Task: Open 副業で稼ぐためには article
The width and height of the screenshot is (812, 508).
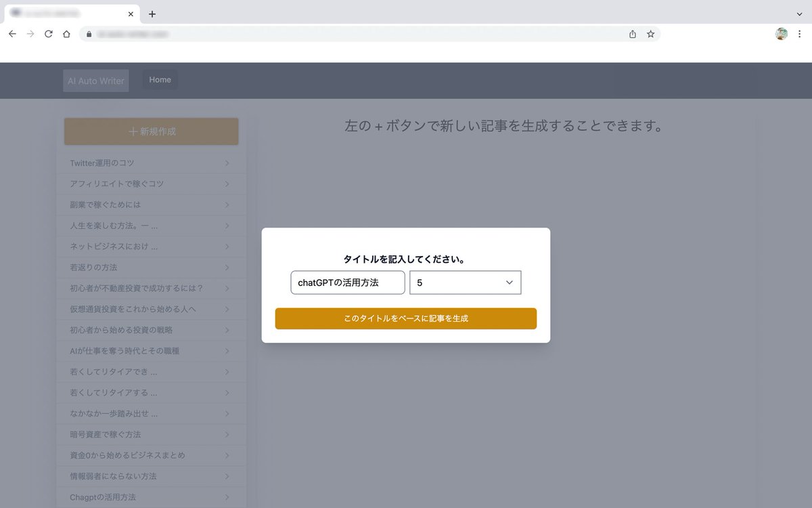Action: point(106,205)
